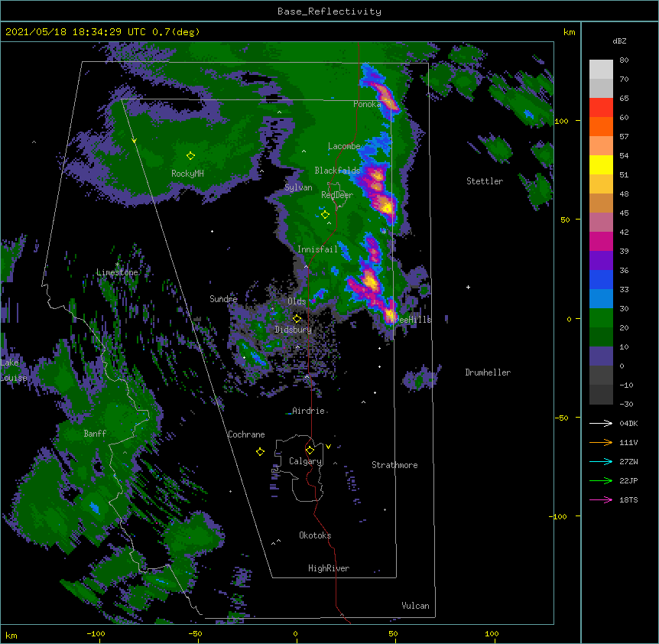This screenshot has height=644, width=659.
Task: Select the green 22JP arrow in legend
Action: click(x=601, y=480)
